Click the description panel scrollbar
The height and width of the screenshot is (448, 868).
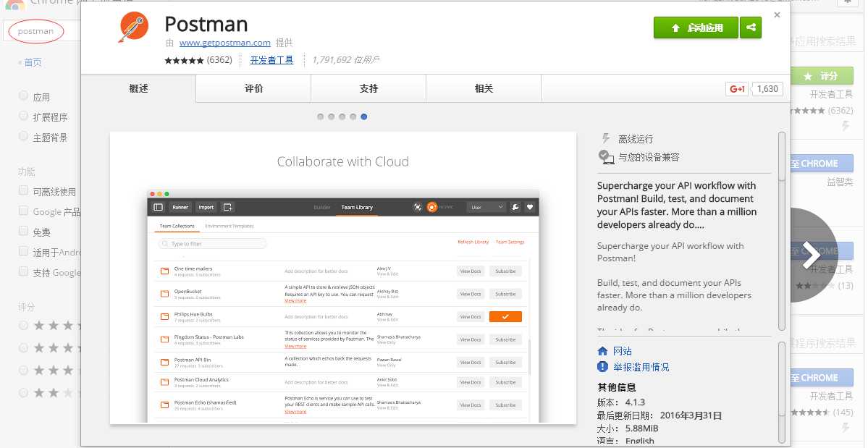[782, 231]
